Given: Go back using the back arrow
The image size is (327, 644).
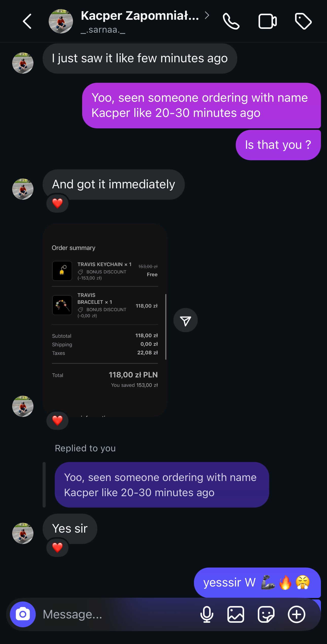Looking at the screenshot, I should click(x=27, y=21).
